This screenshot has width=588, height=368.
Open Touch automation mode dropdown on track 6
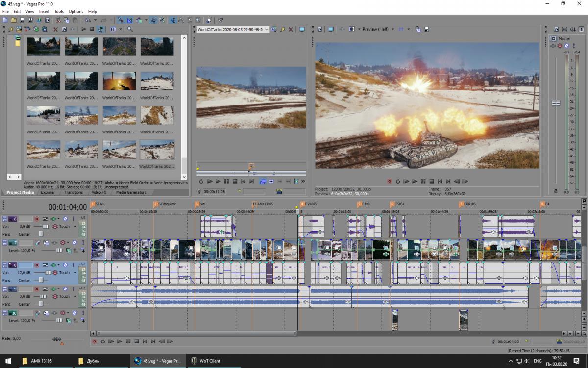pyautogui.click(x=75, y=227)
